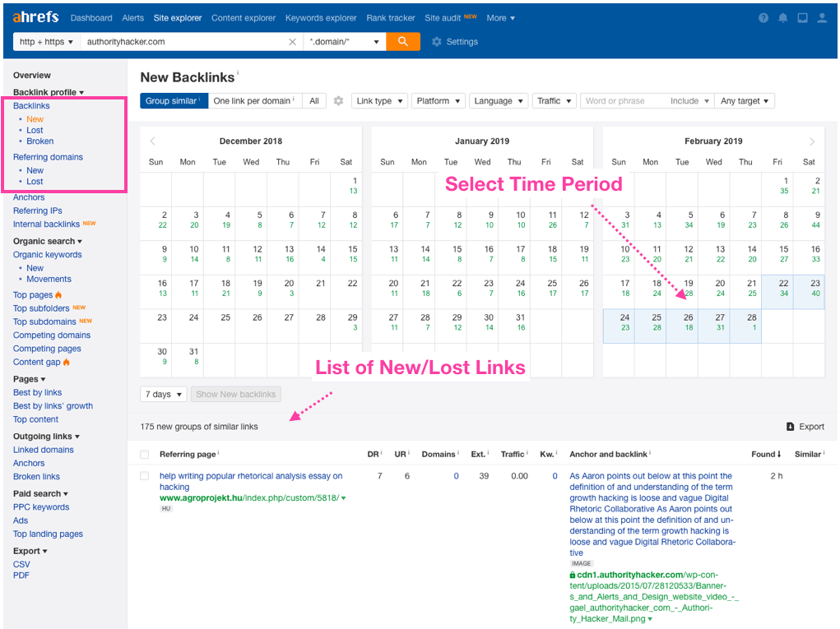Expand agroprojekt.hu URL dropdown arrow
The height and width of the screenshot is (629, 840).
(x=343, y=497)
